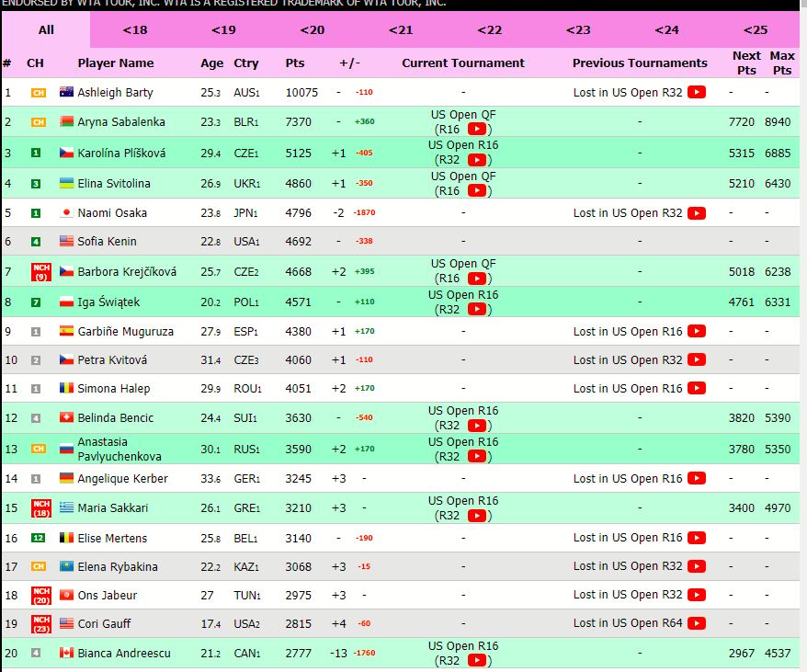Open YouTube video for Anastasia Pavlyuchenkova

tap(477, 456)
